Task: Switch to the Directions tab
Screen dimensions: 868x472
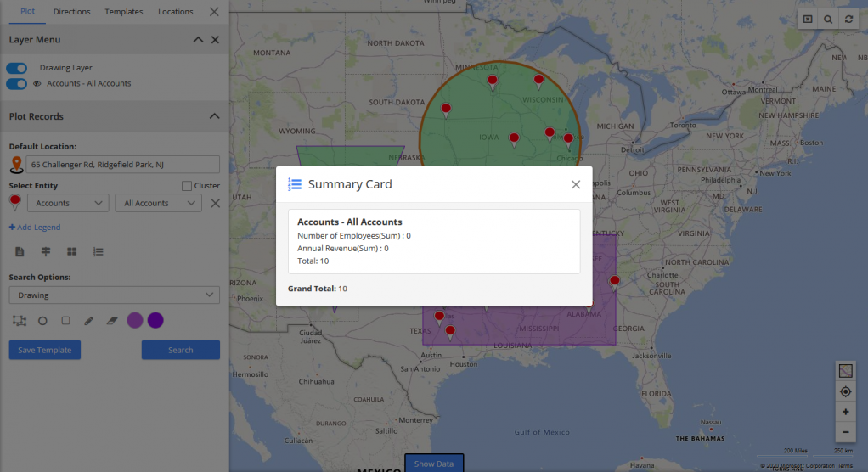Action: pos(71,12)
